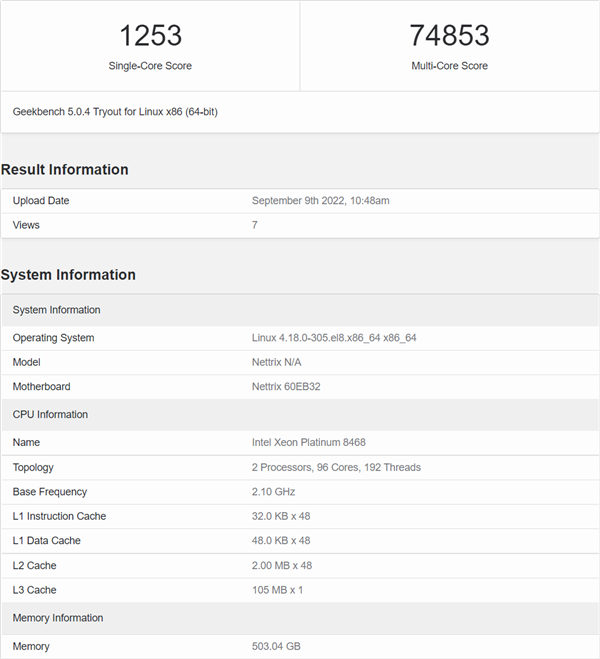This screenshot has height=659, width=600.
Task: Click the System Information section heading
Action: (68, 275)
